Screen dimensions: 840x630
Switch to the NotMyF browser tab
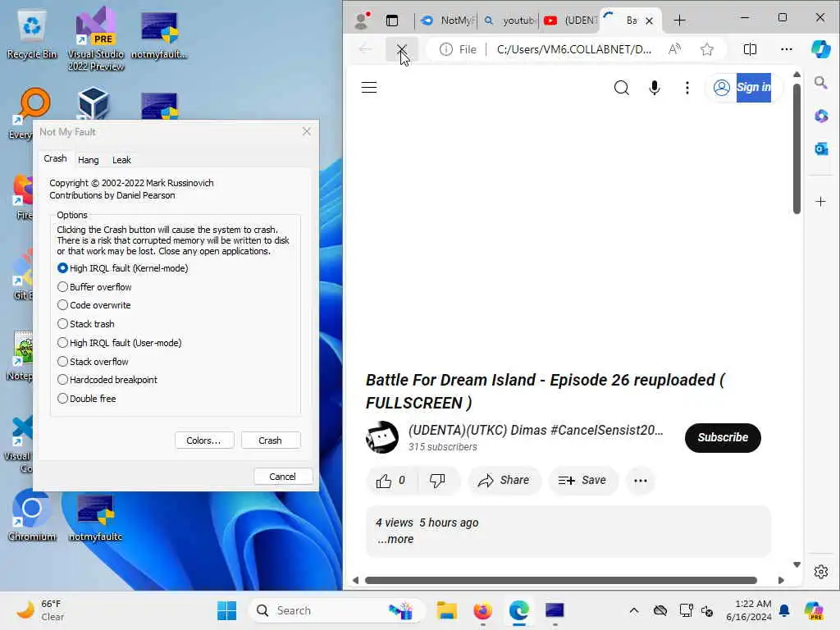click(x=447, y=21)
